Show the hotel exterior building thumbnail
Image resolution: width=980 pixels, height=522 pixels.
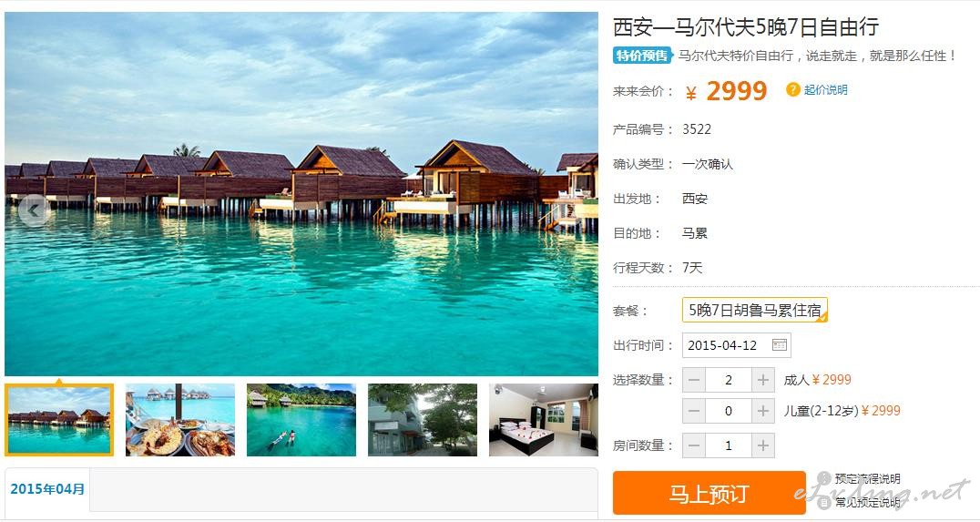[423, 419]
